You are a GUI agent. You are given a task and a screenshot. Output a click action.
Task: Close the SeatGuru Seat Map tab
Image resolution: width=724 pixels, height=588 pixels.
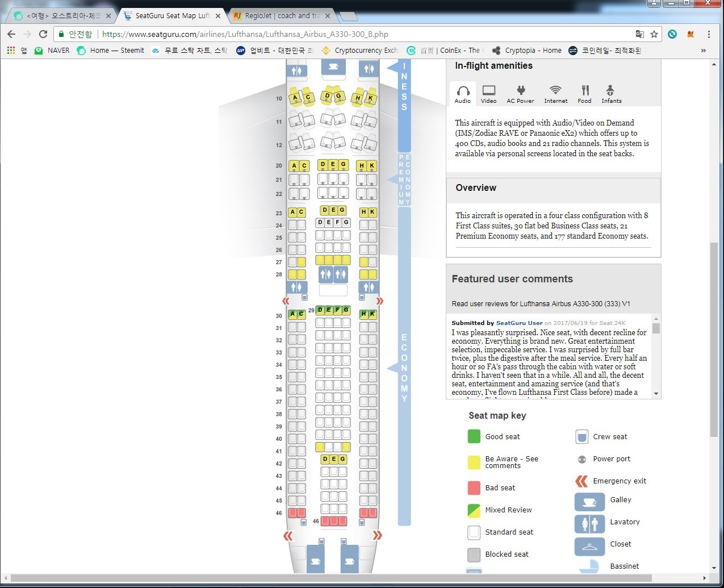[x=218, y=16]
